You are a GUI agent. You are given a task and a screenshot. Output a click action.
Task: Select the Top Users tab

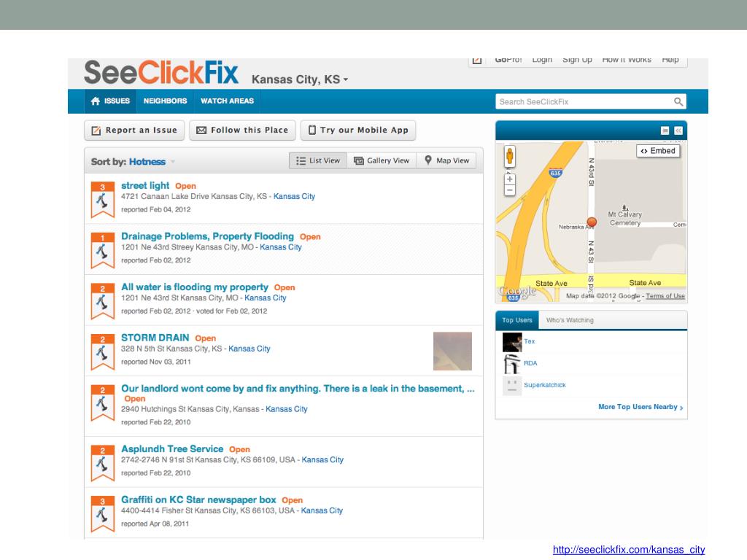click(517, 320)
